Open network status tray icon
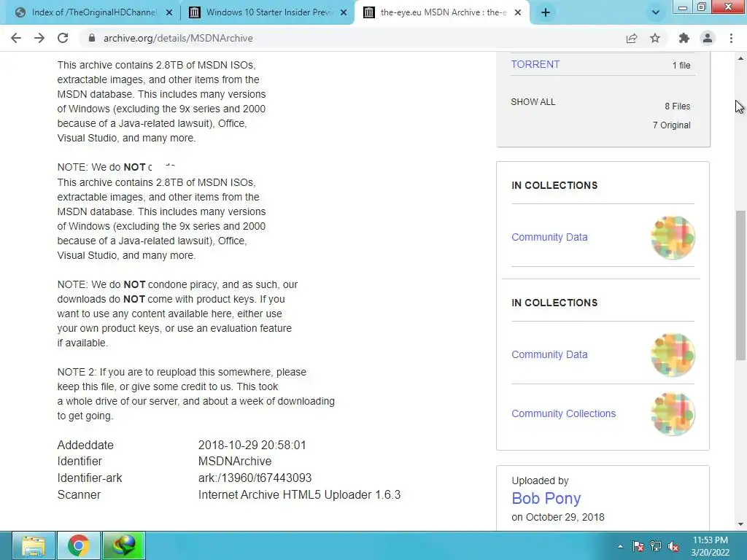This screenshot has width=747, height=560. pos(656,546)
